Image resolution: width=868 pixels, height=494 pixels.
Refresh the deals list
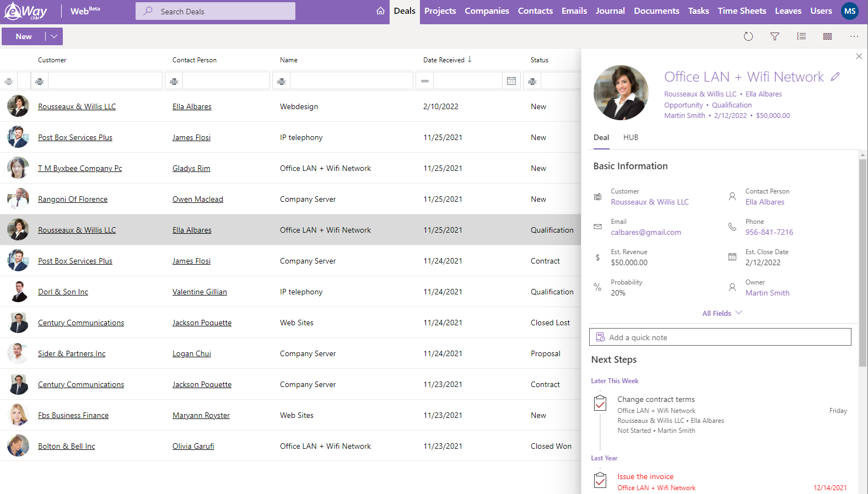748,36
